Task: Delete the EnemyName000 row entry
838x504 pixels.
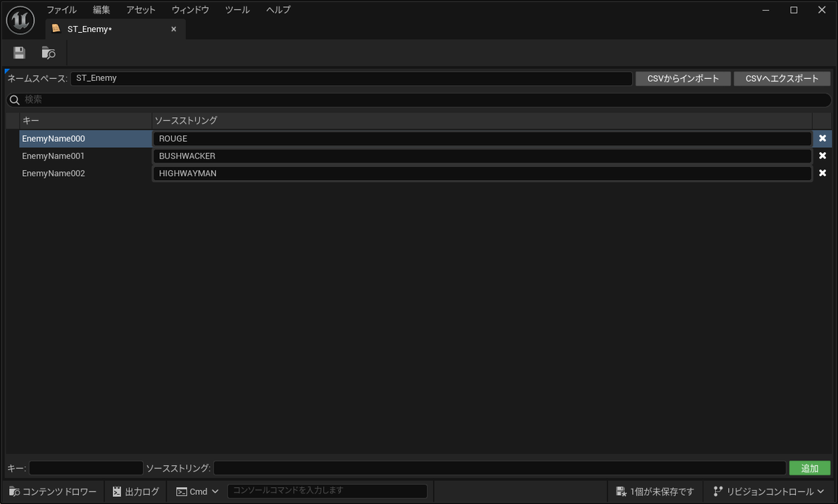Action: tap(823, 138)
